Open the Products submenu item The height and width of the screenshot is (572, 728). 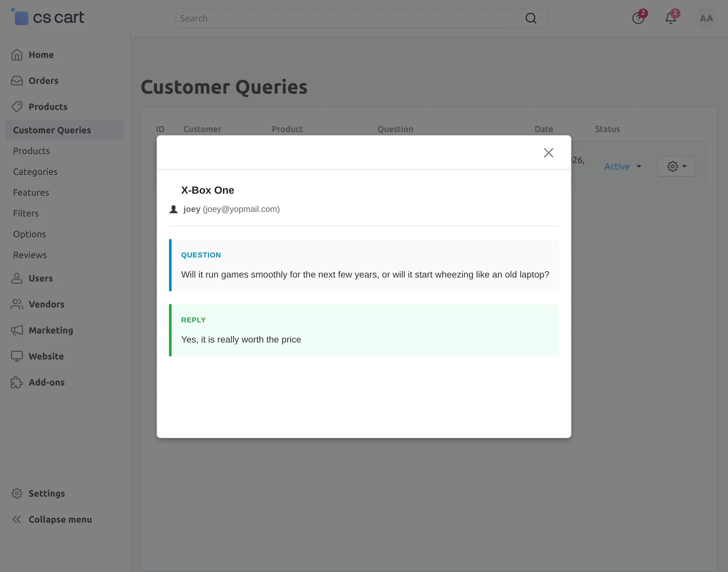point(32,151)
